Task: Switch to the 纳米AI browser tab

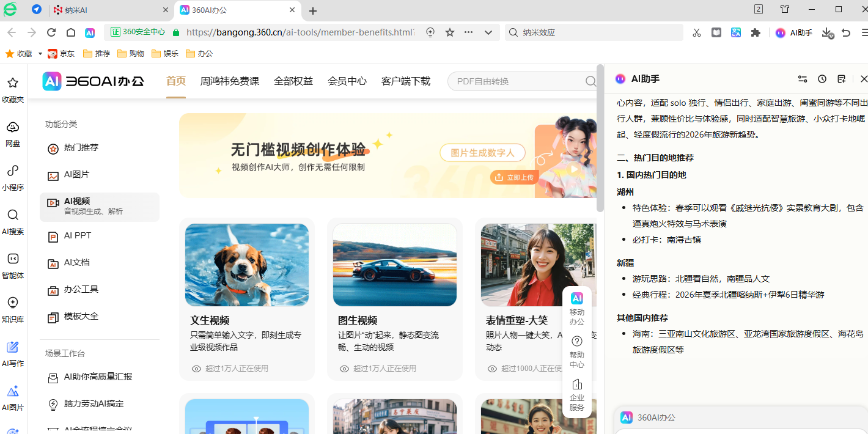Action: pos(110,10)
